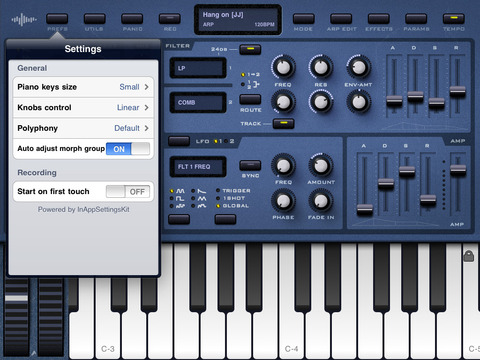This screenshot has width=480, height=360.
Task: Select the triangle LFO waveform
Action: 199,199
